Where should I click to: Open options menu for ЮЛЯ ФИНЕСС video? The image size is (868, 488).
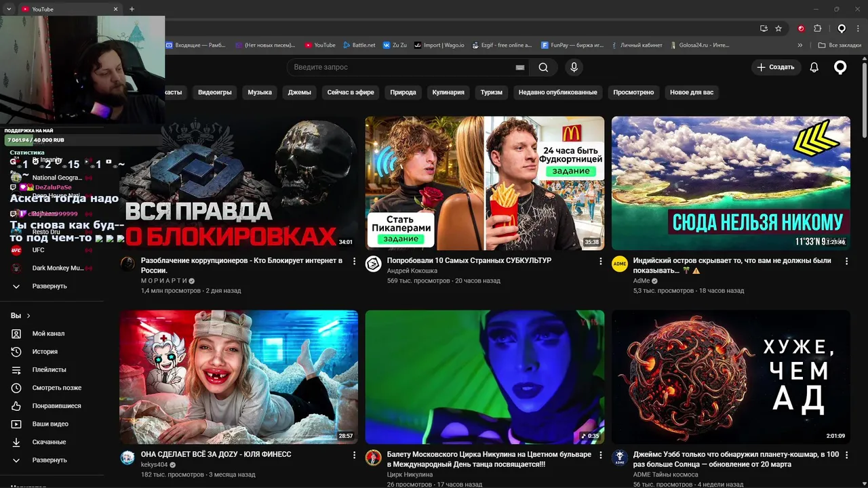(354, 455)
